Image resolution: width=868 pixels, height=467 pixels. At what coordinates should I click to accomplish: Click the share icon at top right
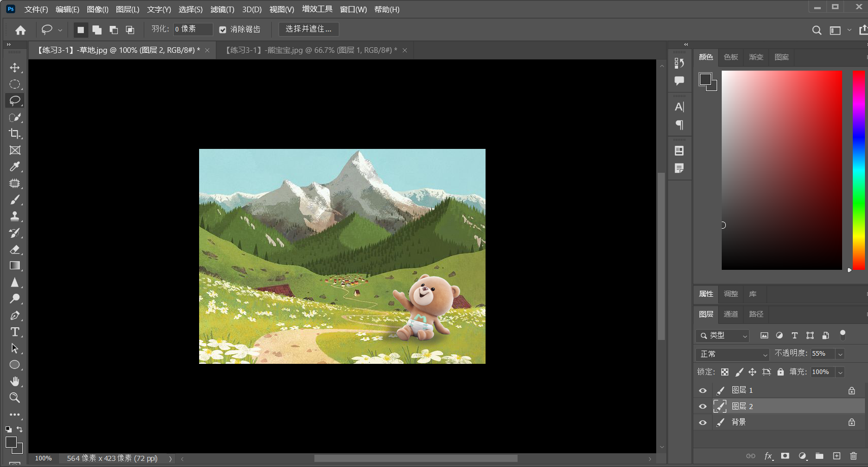[x=863, y=30]
